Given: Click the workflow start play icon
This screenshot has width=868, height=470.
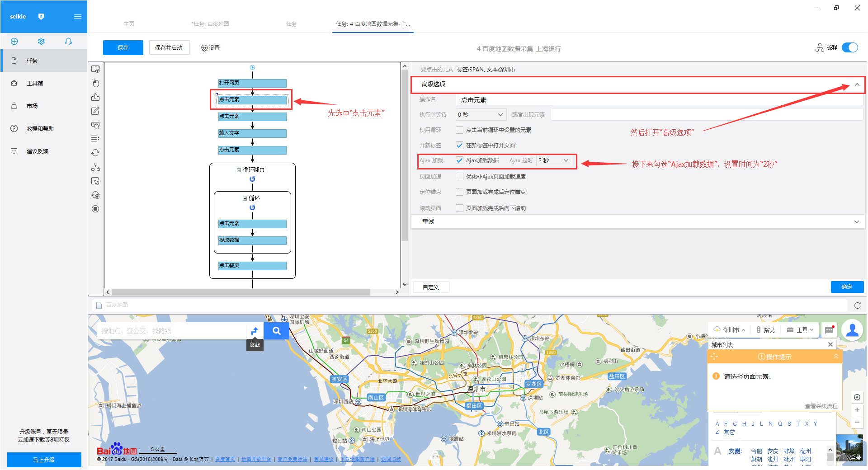Looking at the screenshot, I should [252, 67].
